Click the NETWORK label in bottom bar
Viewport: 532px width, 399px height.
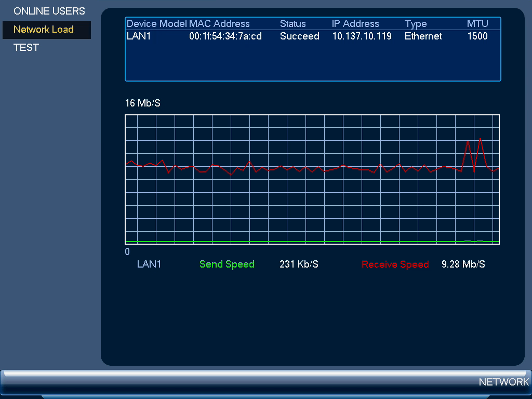pyautogui.click(x=503, y=382)
